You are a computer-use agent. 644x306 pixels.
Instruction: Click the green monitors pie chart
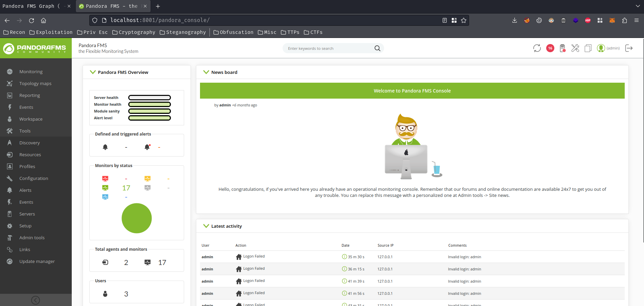point(137,218)
